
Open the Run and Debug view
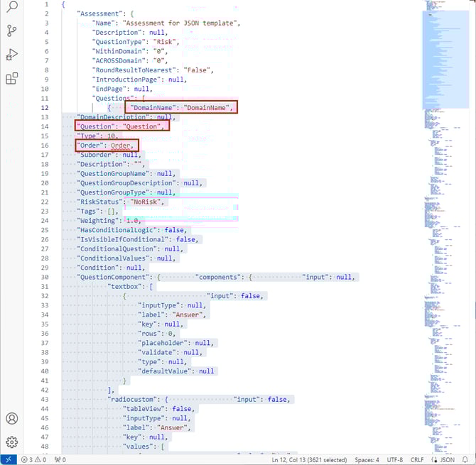coord(11,55)
